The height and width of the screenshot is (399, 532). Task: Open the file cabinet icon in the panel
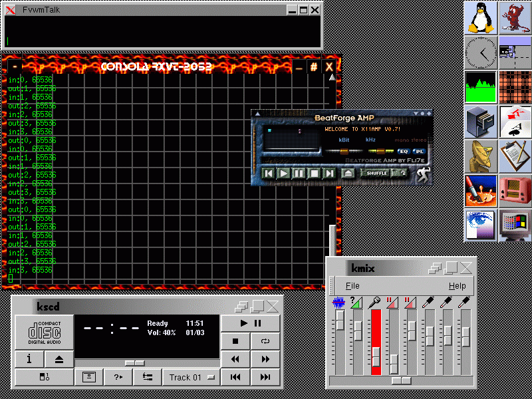tap(479, 121)
